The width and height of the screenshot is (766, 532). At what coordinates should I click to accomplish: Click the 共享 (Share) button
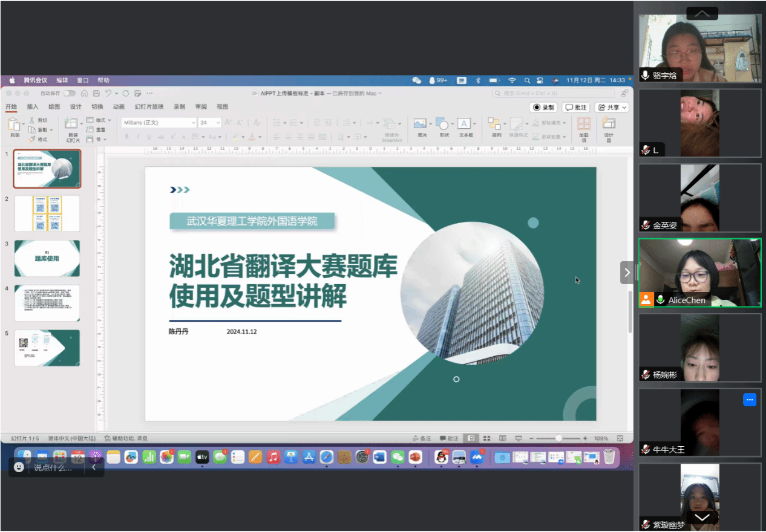(x=612, y=107)
